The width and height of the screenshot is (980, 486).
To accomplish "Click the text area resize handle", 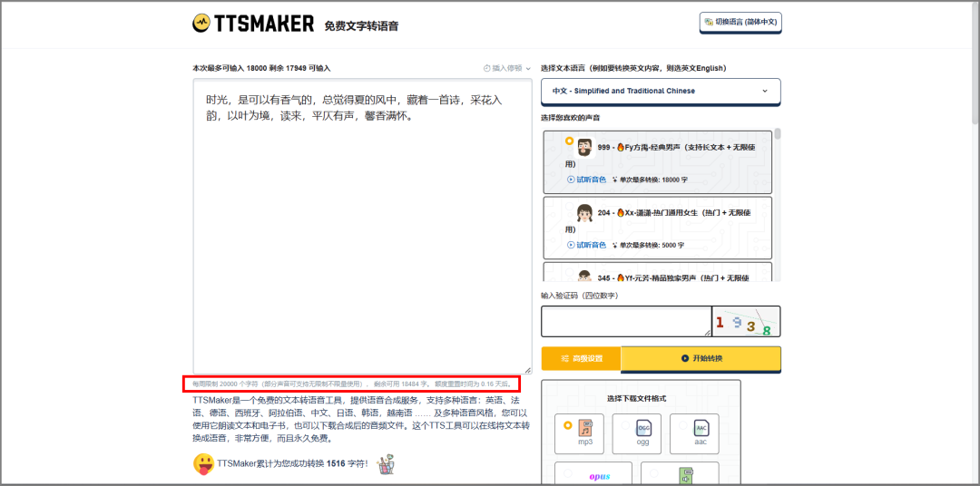I will click(527, 370).
